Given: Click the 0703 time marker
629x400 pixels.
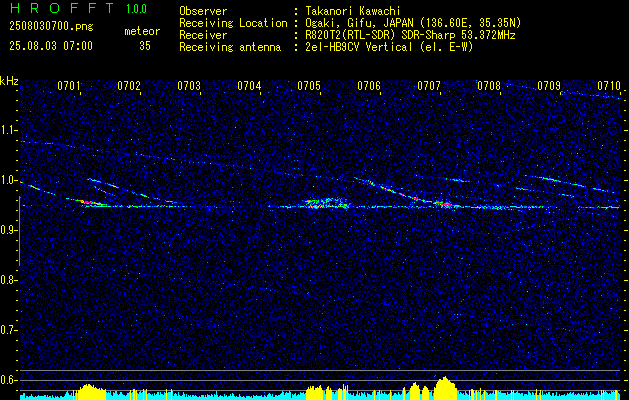Looking at the screenshot, I should (189, 85).
